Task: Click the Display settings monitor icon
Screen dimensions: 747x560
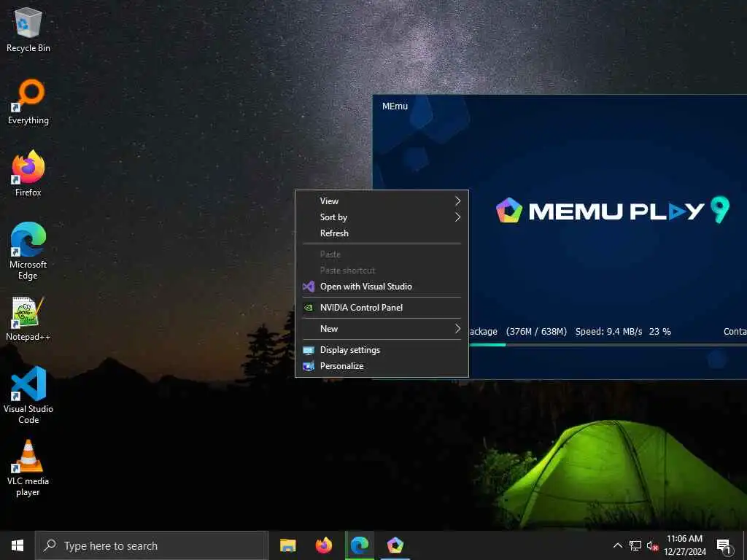Action: (x=309, y=351)
